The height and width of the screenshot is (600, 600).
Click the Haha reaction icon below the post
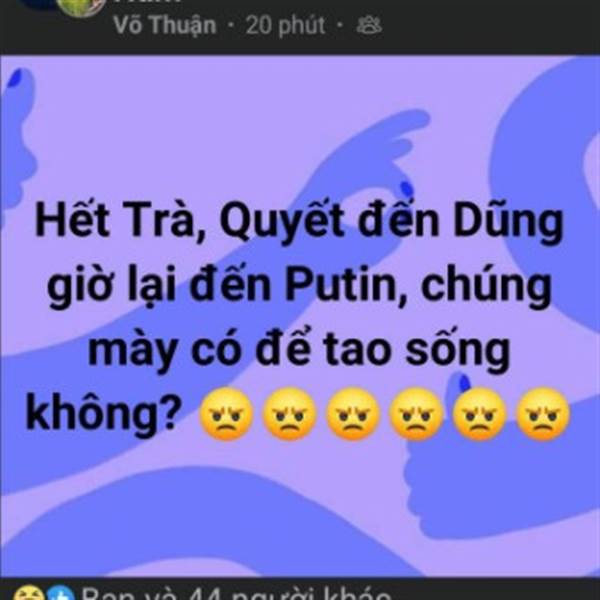click(x=29, y=592)
